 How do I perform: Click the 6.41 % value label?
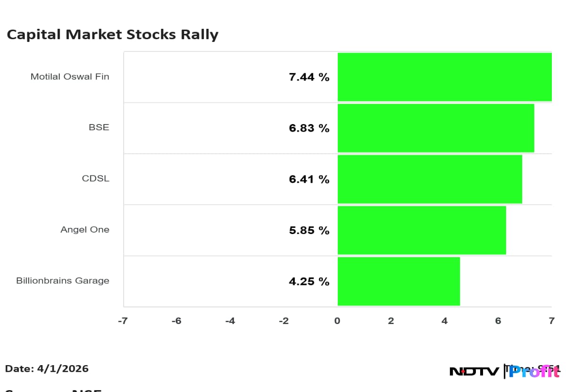[x=309, y=179]
